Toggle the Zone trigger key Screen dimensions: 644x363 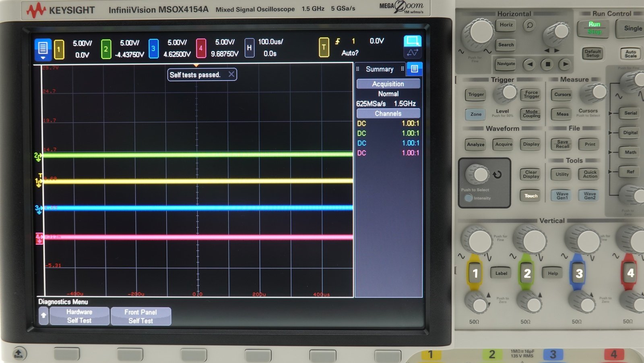tap(476, 114)
